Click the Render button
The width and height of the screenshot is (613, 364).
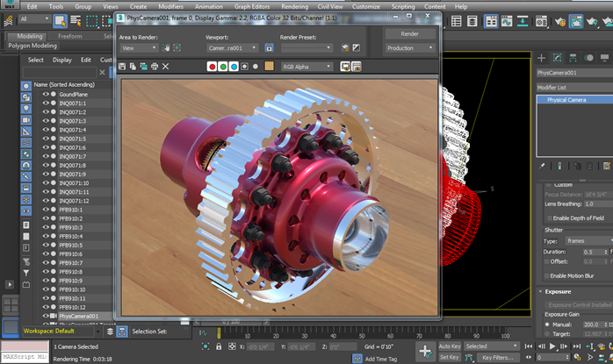pyautogui.click(x=410, y=34)
